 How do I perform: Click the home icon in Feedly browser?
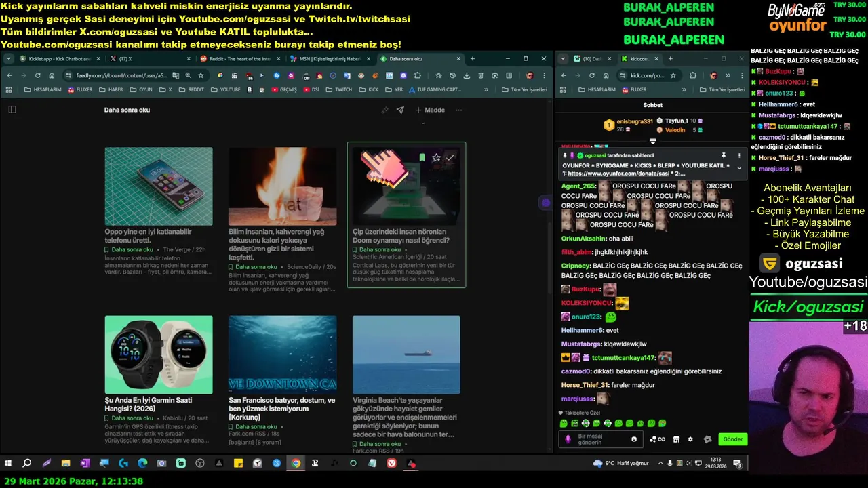click(52, 75)
